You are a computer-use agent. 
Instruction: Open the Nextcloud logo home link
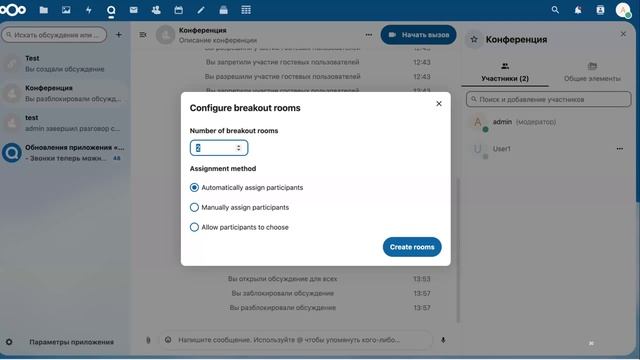[13, 10]
